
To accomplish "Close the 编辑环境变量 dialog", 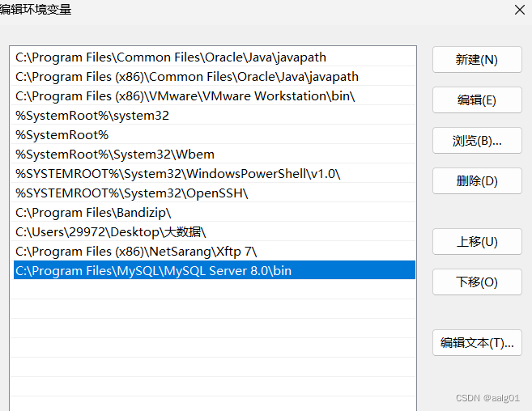I will (x=519, y=10).
